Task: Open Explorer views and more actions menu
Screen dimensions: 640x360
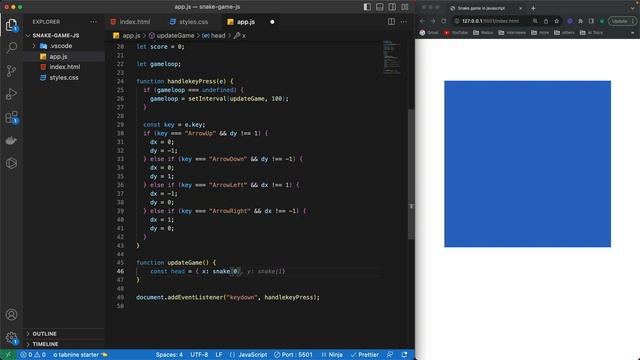Action: (x=93, y=22)
